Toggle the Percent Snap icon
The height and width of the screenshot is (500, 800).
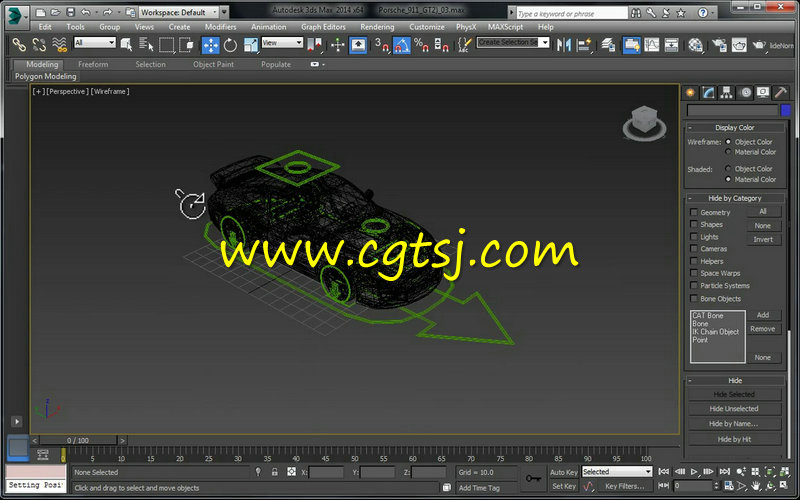coord(421,45)
